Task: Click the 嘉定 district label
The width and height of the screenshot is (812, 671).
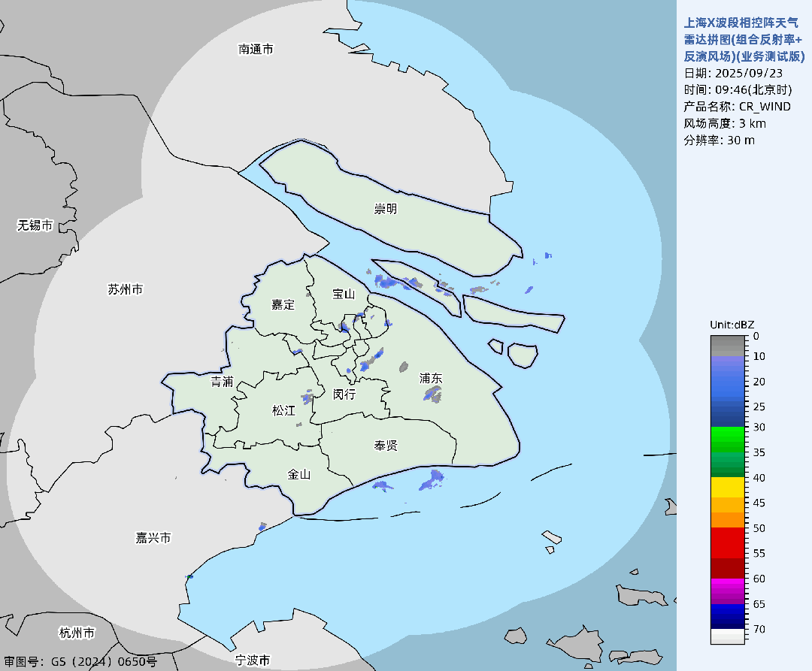Action: (x=283, y=304)
